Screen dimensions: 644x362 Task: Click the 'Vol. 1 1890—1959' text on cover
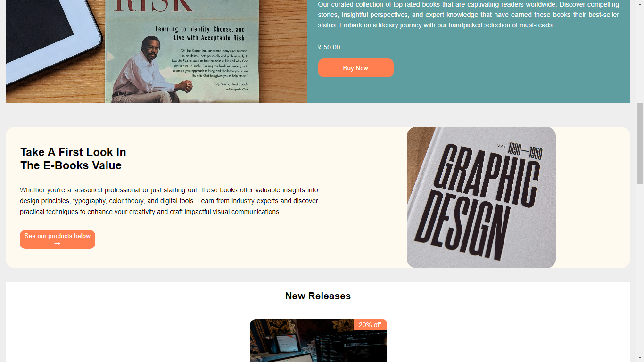pyautogui.click(x=520, y=150)
